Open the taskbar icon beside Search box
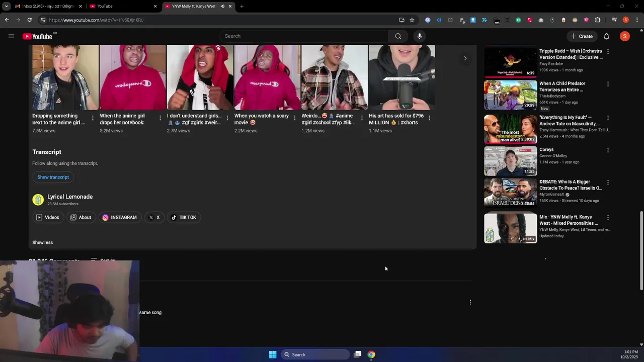The image size is (644, 362). coord(358,354)
